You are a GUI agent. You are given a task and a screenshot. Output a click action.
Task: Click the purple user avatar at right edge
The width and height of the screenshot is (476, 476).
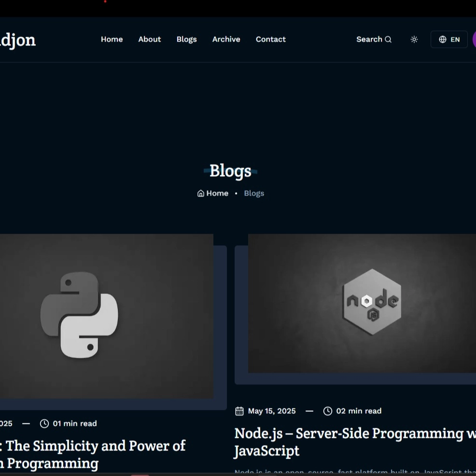click(474, 40)
